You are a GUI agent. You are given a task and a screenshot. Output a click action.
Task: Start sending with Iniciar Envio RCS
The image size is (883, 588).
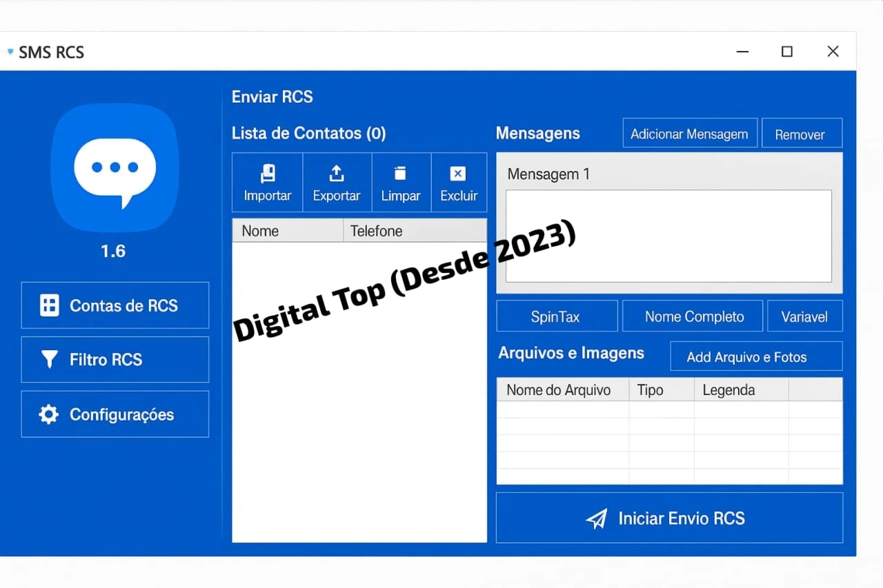(x=669, y=518)
